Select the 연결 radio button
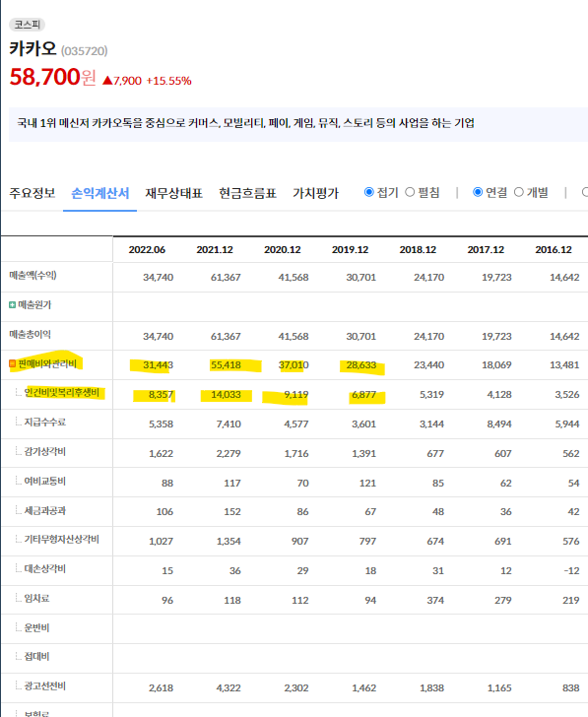The height and width of the screenshot is (717, 588). (x=478, y=192)
